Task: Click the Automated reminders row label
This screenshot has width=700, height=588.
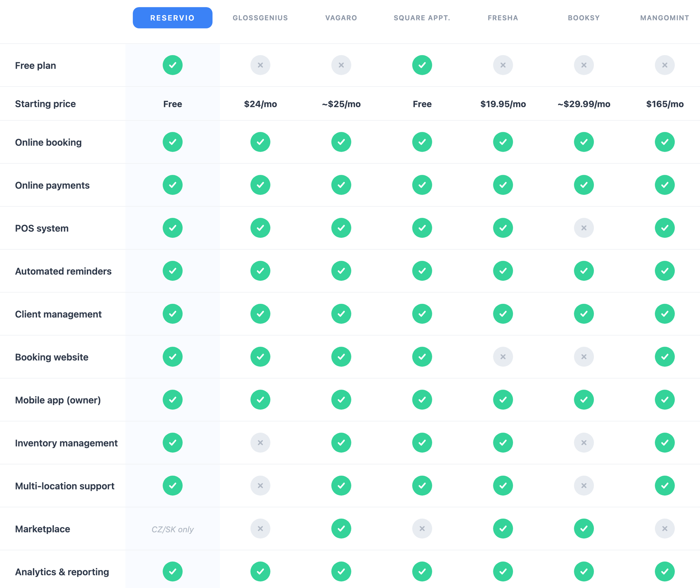Action: (63, 271)
